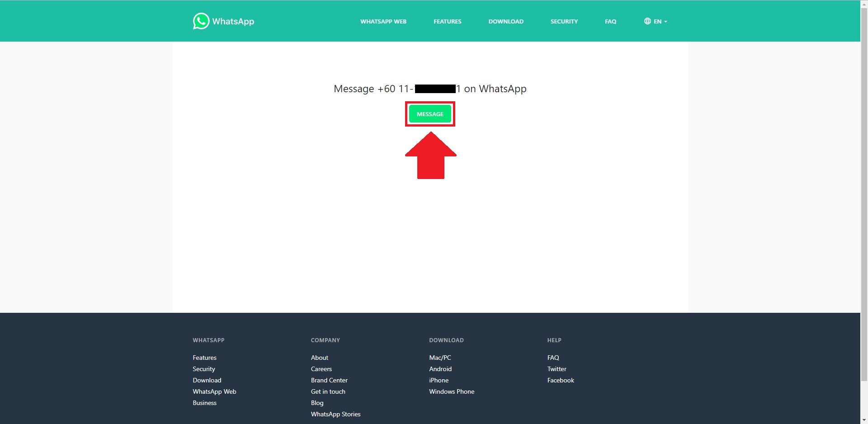The image size is (868, 424).
Task: Click the COMPANY footer column heading
Action: (x=325, y=340)
